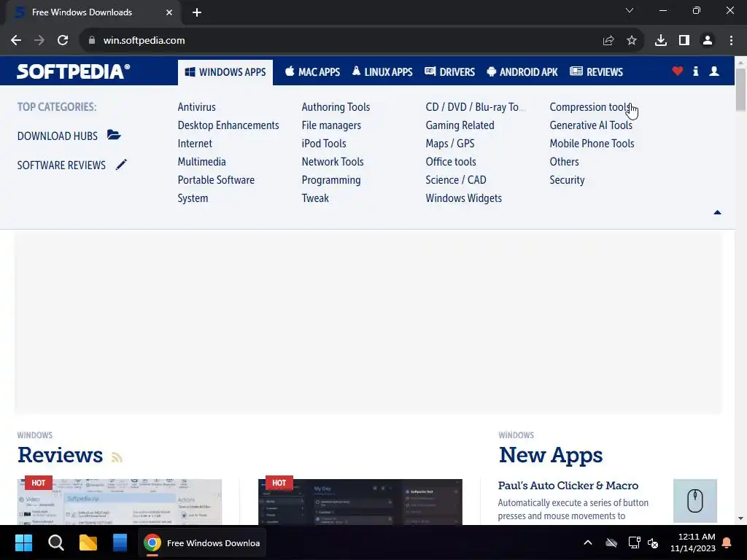This screenshot has width=747, height=560.
Task: Open a new browser tab
Action: click(197, 12)
